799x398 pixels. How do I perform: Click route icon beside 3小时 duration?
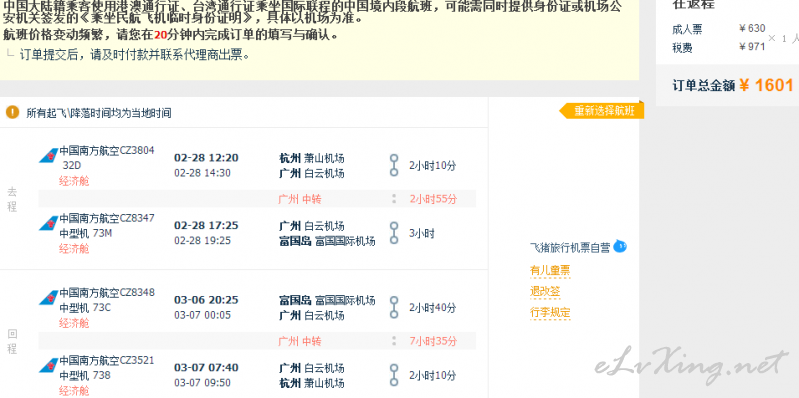[394, 233]
